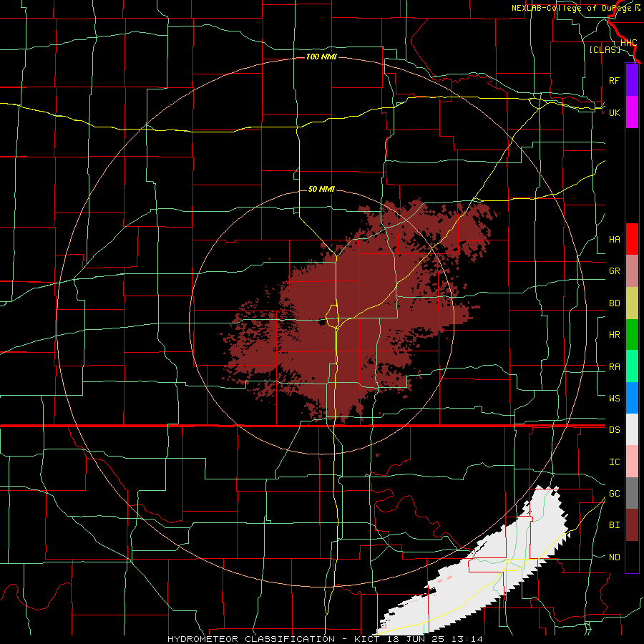Click the ND legend label
The height and width of the screenshot is (644, 644).
click(x=614, y=557)
